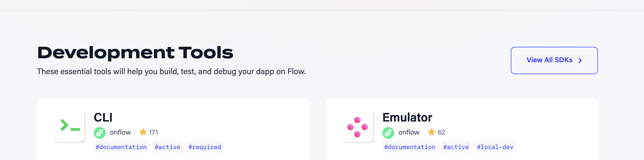This screenshot has height=160, width=644.
Task: Click the onflow avatar beside Emulator
Action: [x=388, y=132]
